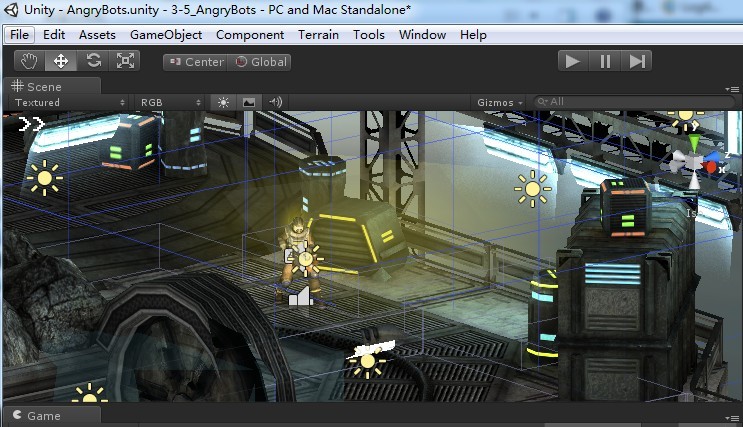
Task: Toggle scene lighting button
Action: coord(223,102)
